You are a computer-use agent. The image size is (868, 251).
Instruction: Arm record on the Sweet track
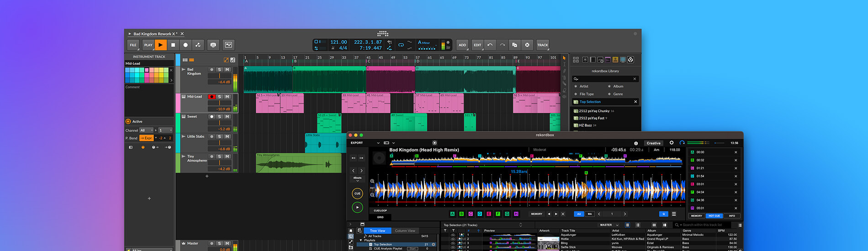(x=212, y=117)
